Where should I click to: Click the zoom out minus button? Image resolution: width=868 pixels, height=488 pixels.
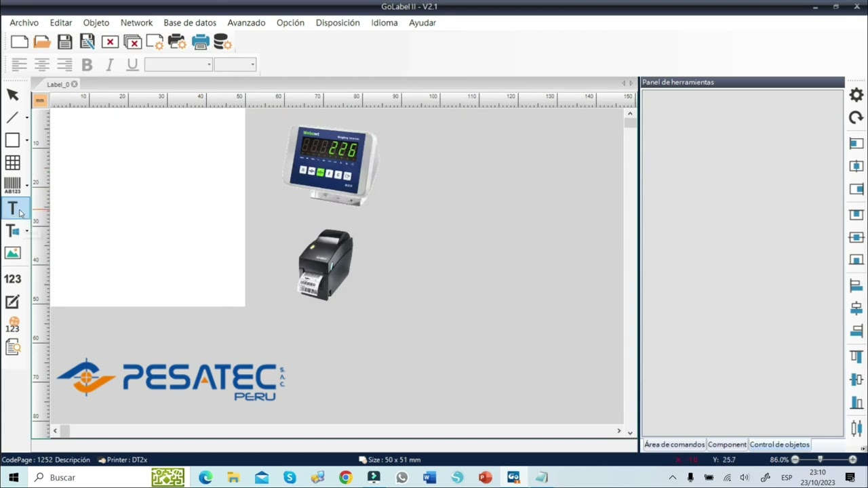pos(795,460)
